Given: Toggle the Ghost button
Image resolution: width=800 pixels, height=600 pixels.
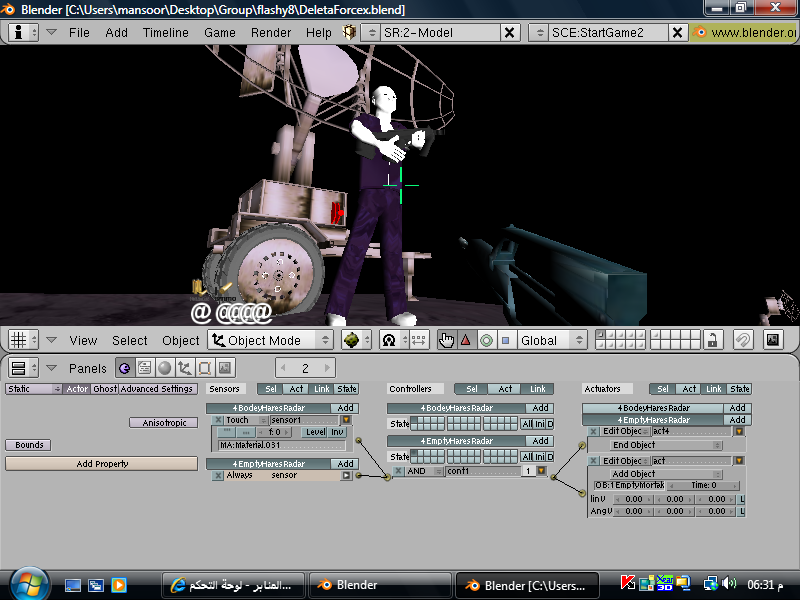Looking at the screenshot, I should (x=105, y=389).
